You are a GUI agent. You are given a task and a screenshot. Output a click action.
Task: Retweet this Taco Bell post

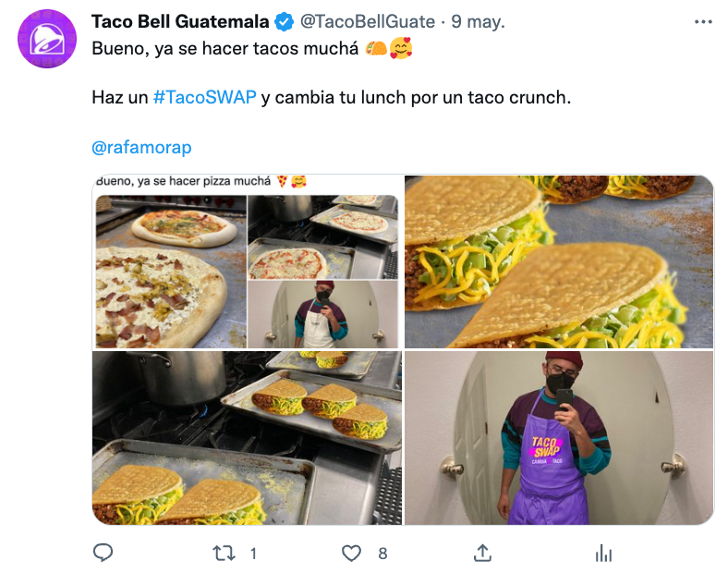[x=224, y=553]
